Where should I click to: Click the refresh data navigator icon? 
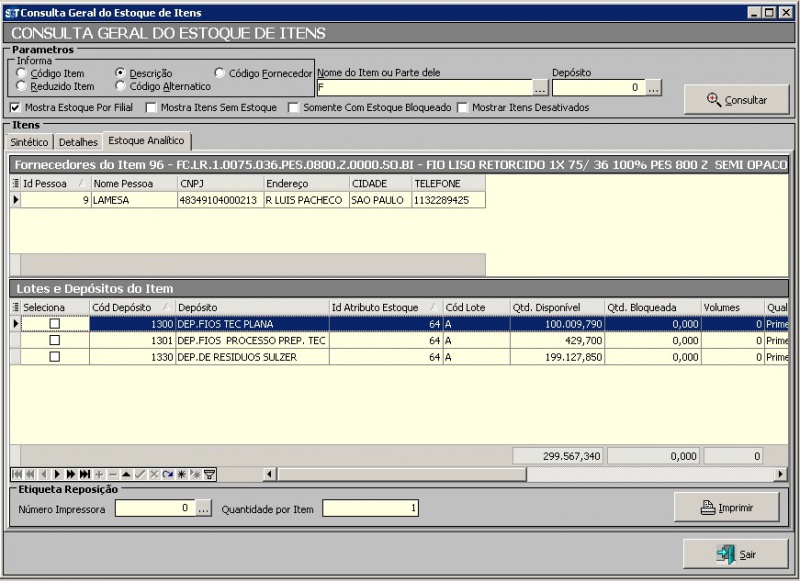[168, 474]
